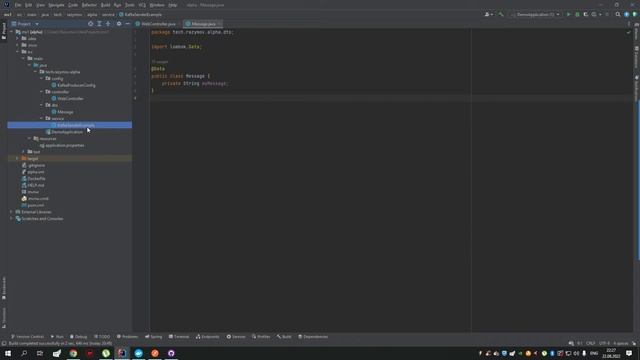Open the Terminal tool window
The width and height of the screenshot is (640, 360).
pos(179,337)
